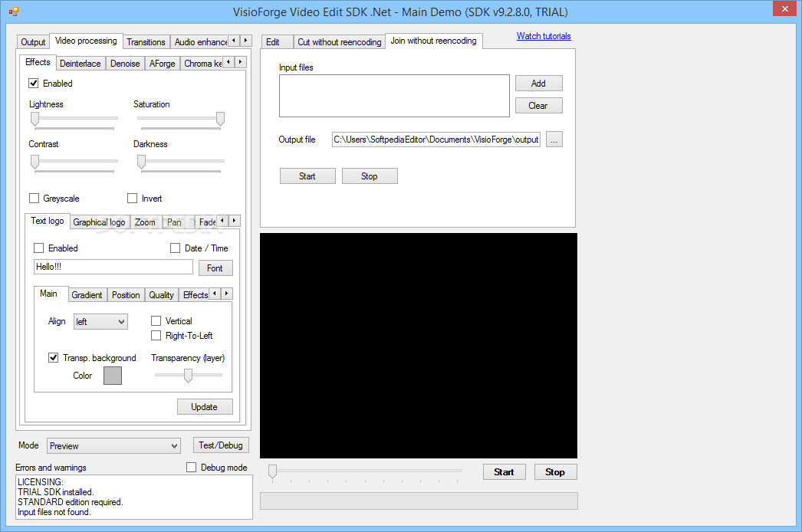Click Stop in Join tab

370,176
